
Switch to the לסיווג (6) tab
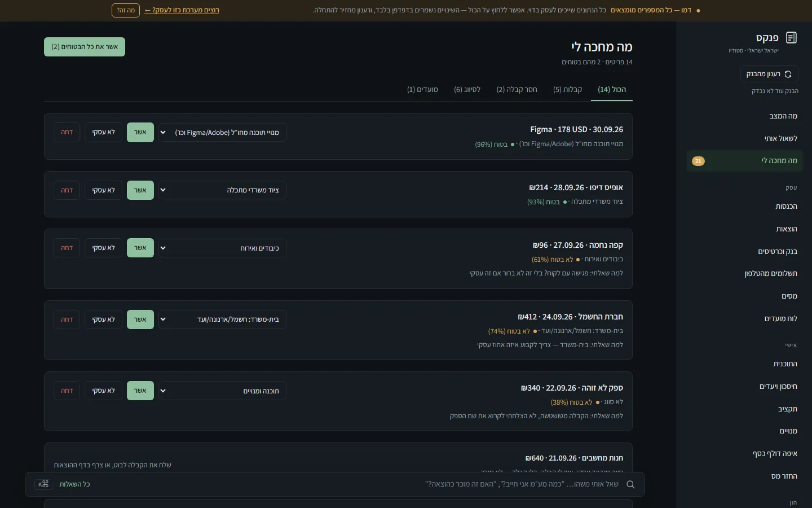467,90
